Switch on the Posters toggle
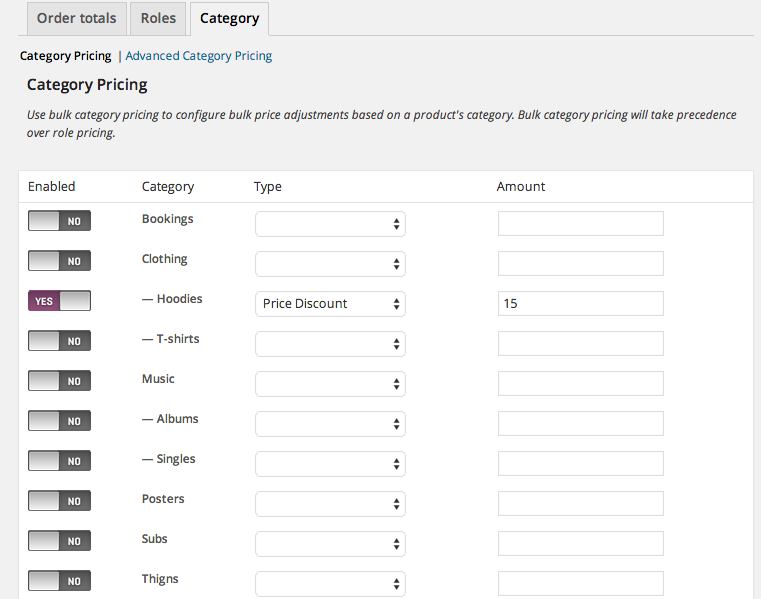The width and height of the screenshot is (761, 599). point(59,501)
